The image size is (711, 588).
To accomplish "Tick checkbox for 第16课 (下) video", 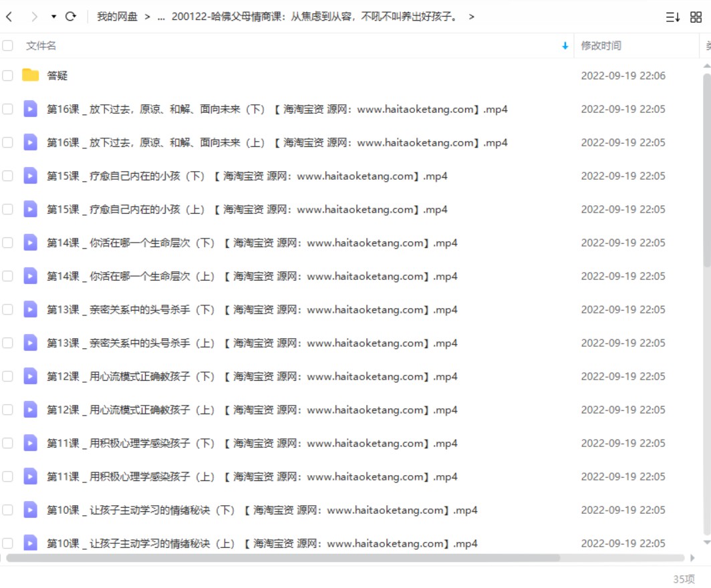I will (8, 109).
